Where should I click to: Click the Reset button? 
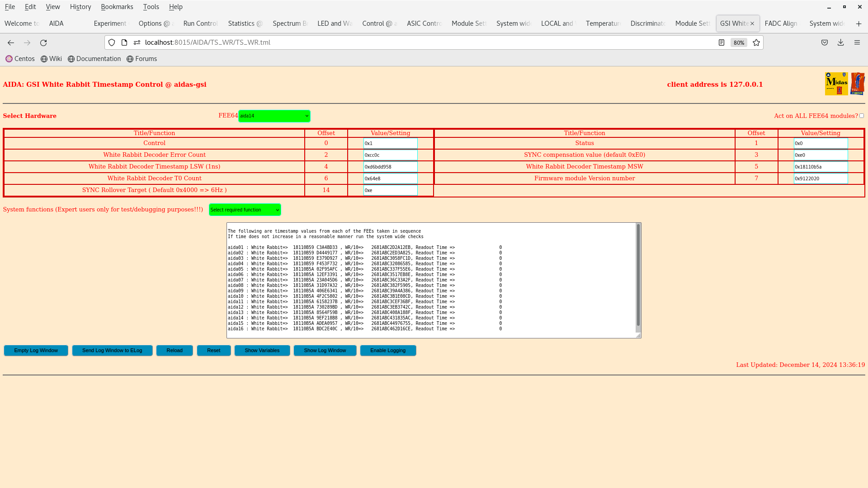point(213,350)
